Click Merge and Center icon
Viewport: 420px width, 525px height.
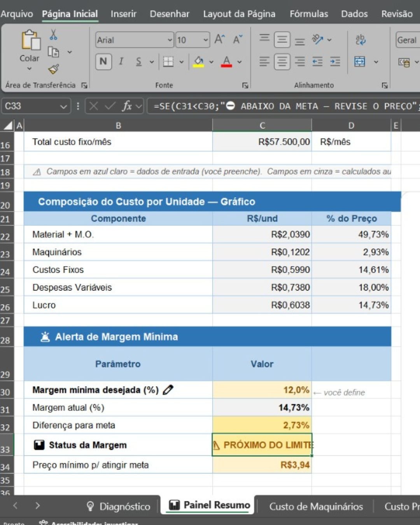(x=360, y=61)
